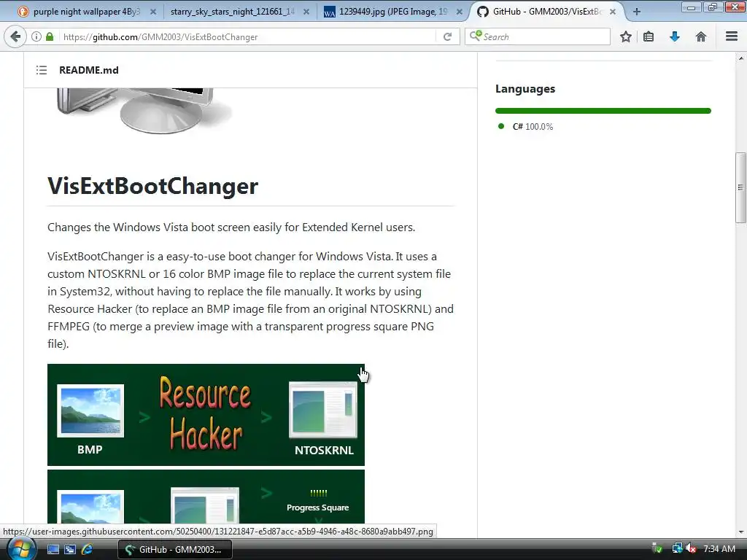This screenshot has height=560, width=747.
Task: Bookmark this page with star icon
Action: pos(626,36)
